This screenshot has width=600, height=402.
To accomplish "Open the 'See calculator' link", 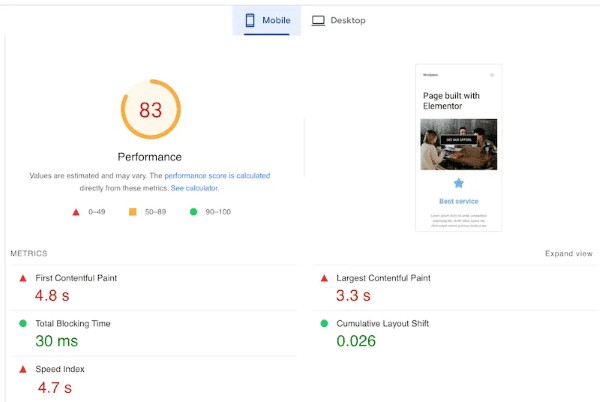I will (194, 188).
